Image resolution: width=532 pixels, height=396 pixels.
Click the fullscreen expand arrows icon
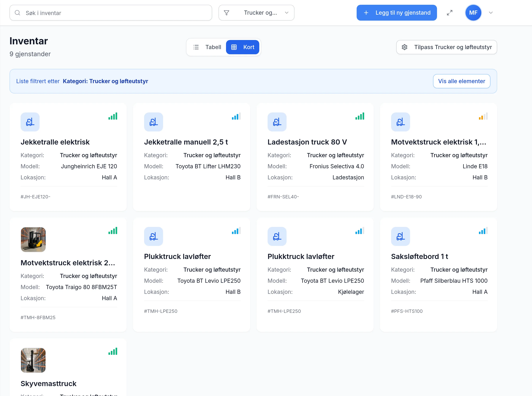pyautogui.click(x=449, y=13)
